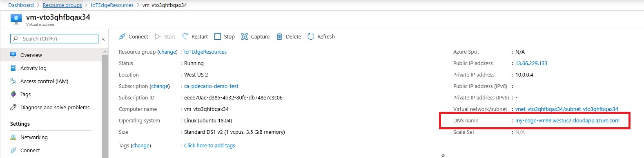Click the Restart icon in toolbar
Screen dimensions: 644x158
click(x=185, y=36)
